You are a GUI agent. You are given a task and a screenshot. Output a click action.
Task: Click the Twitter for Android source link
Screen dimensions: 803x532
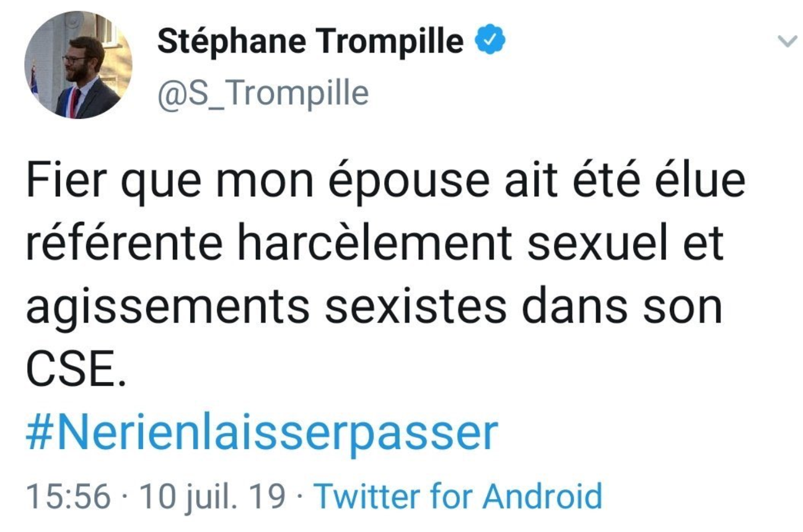[458, 496]
